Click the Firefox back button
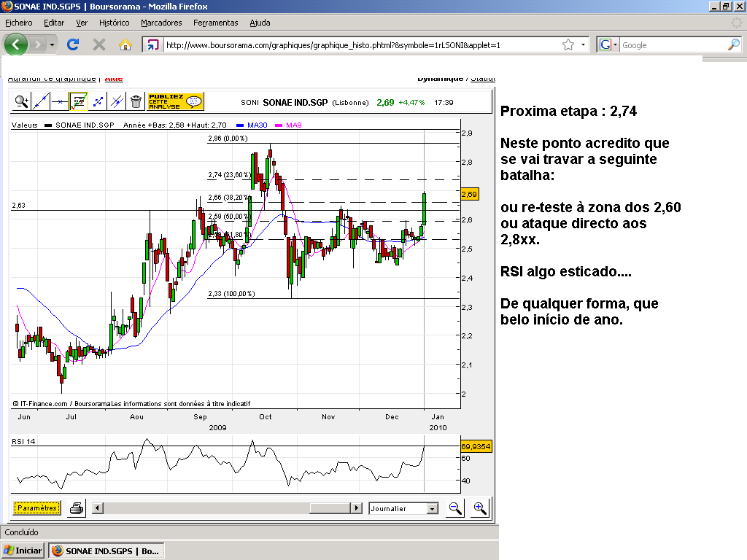 pos(16,44)
